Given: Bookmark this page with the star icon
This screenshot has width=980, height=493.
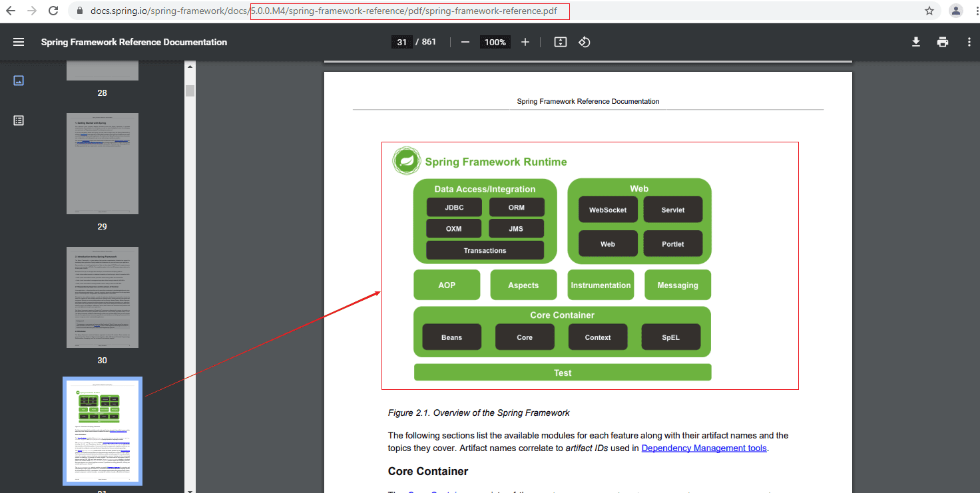Looking at the screenshot, I should (929, 11).
